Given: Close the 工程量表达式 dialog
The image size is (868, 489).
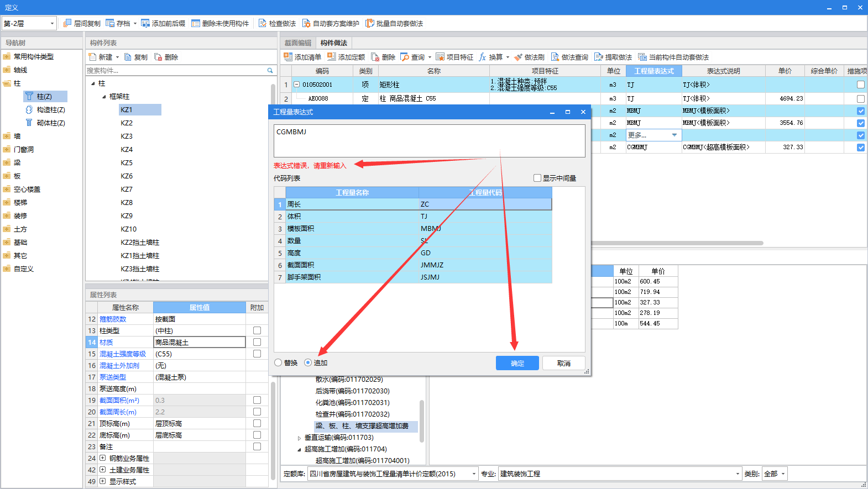Looking at the screenshot, I should coord(583,112).
